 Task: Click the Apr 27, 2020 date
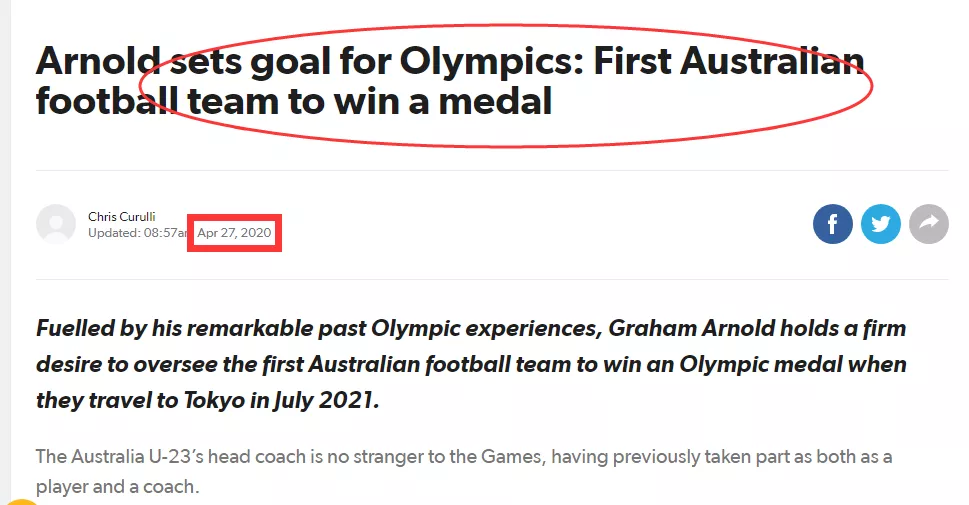pyautogui.click(x=234, y=233)
